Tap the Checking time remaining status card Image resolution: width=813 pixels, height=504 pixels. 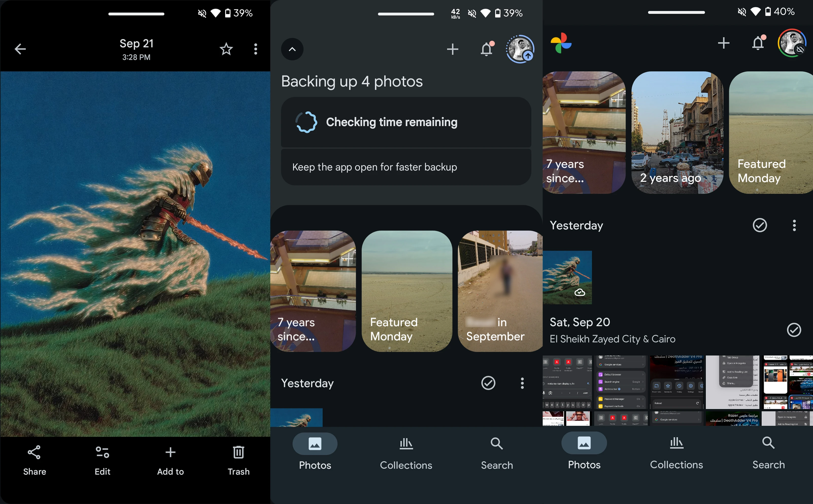click(x=406, y=122)
